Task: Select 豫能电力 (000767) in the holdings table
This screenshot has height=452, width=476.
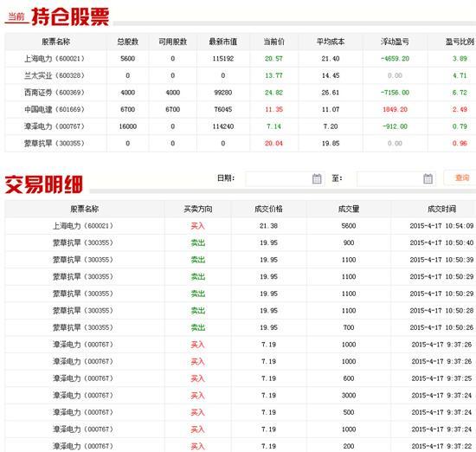Action: (55, 126)
